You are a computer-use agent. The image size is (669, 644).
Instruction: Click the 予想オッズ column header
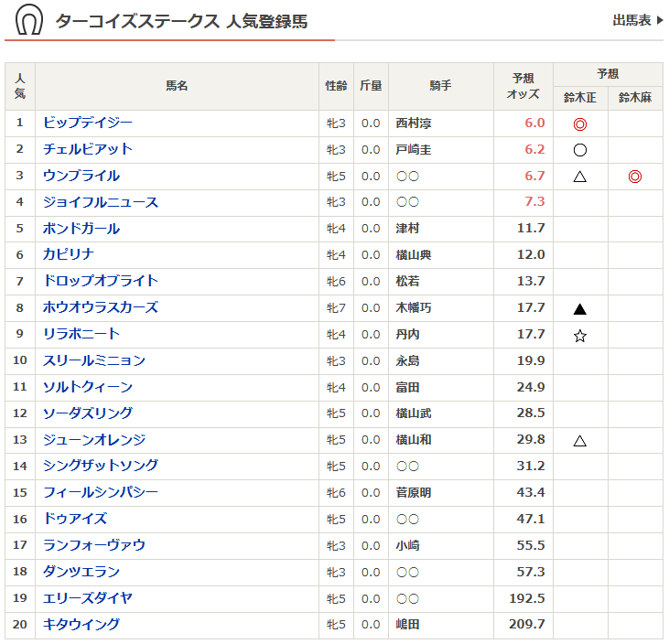(523, 86)
